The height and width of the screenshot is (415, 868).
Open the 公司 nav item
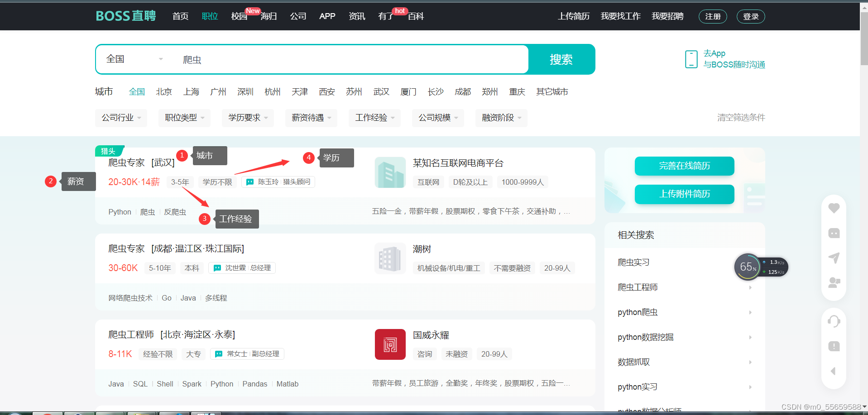[298, 16]
